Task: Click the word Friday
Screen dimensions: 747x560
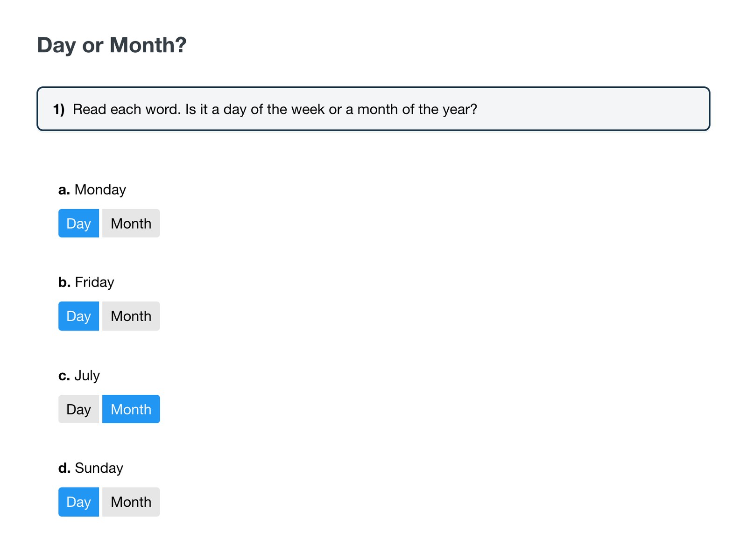Action: pyautogui.click(x=94, y=282)
